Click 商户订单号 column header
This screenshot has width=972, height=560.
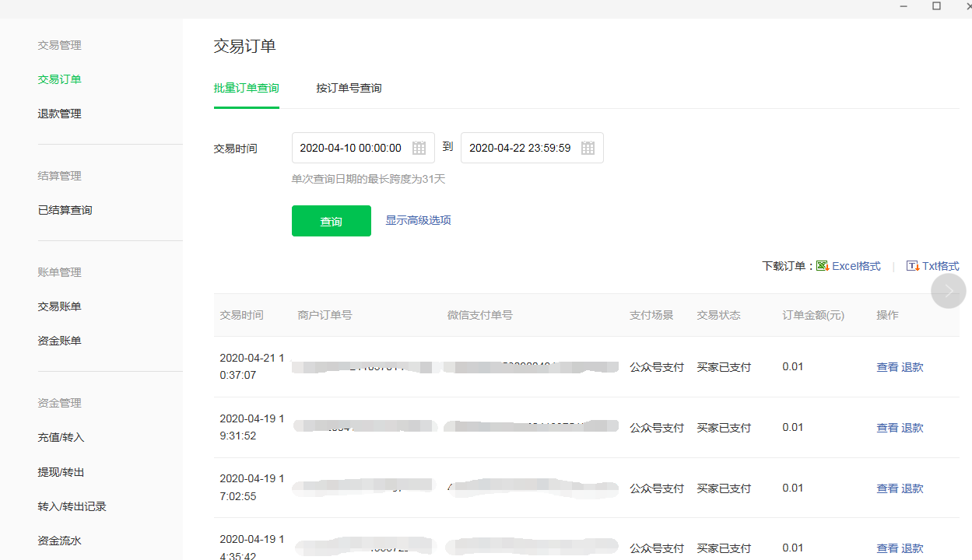325,315
